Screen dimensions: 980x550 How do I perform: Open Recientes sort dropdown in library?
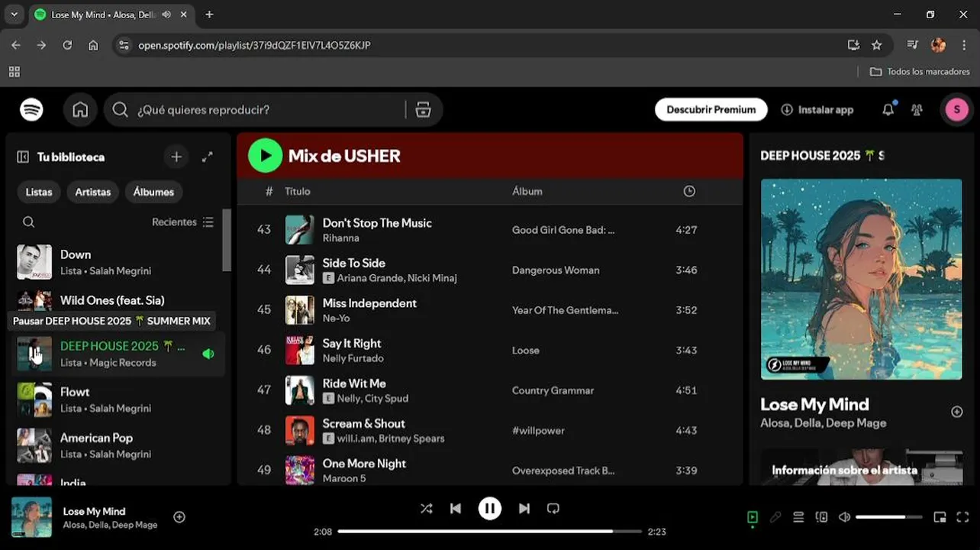click(x=183, y=222)
